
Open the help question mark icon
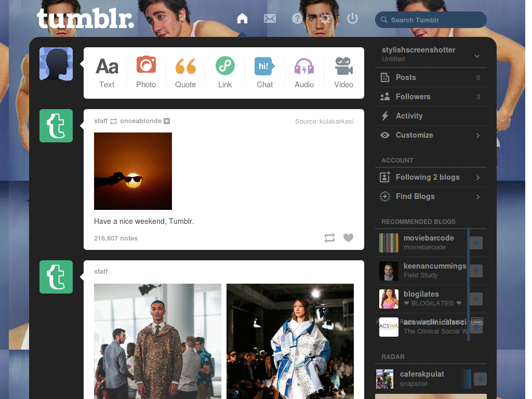(297, 18)
